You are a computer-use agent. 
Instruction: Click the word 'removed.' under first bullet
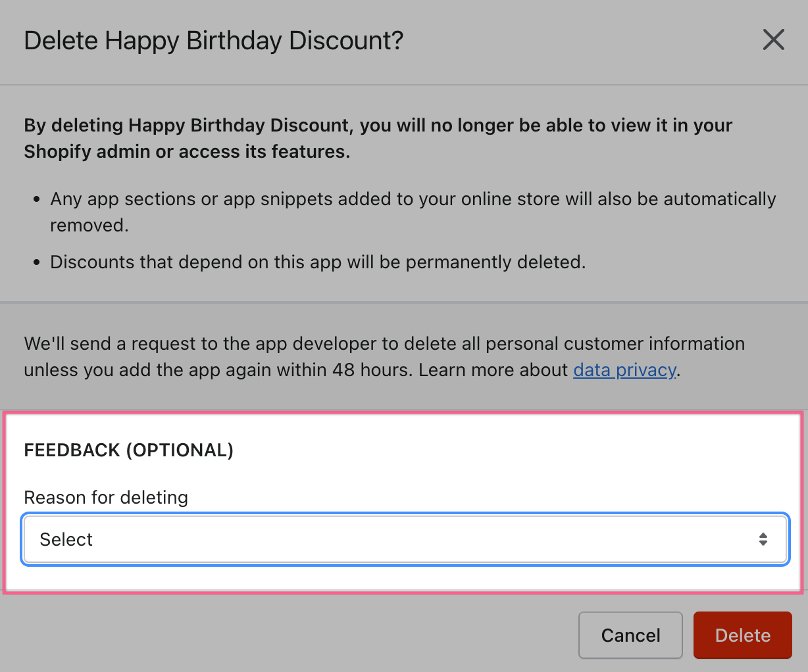click(x=89, y=226)
